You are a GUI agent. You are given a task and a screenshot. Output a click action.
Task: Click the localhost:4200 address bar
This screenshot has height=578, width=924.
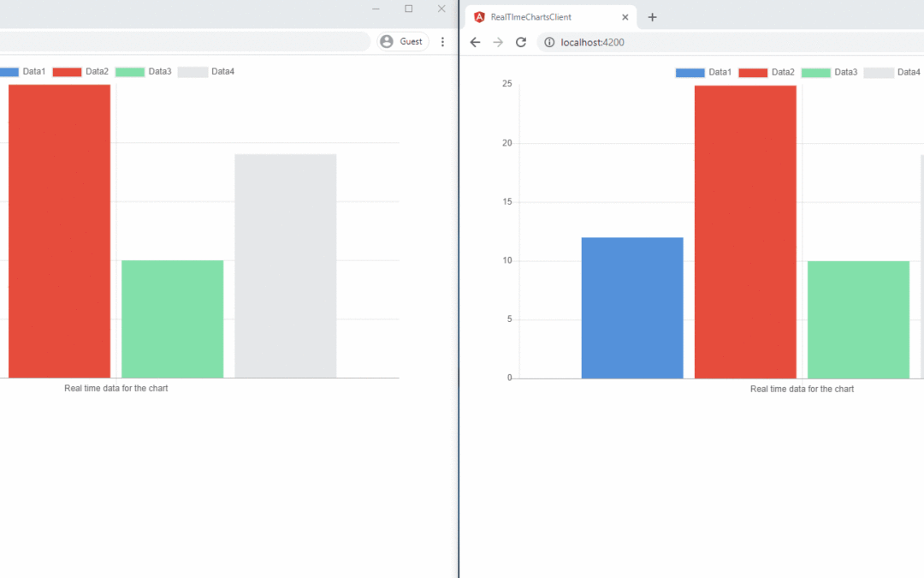(x=684, y=42)
